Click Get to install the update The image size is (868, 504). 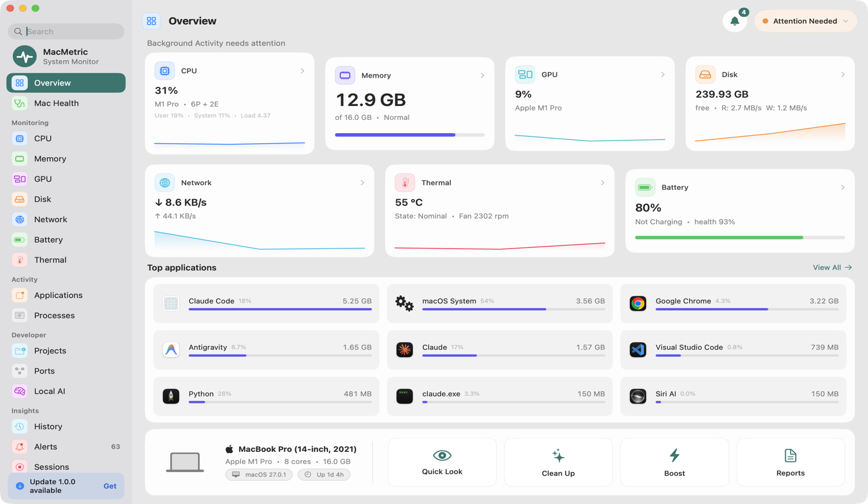pos(110,486)
